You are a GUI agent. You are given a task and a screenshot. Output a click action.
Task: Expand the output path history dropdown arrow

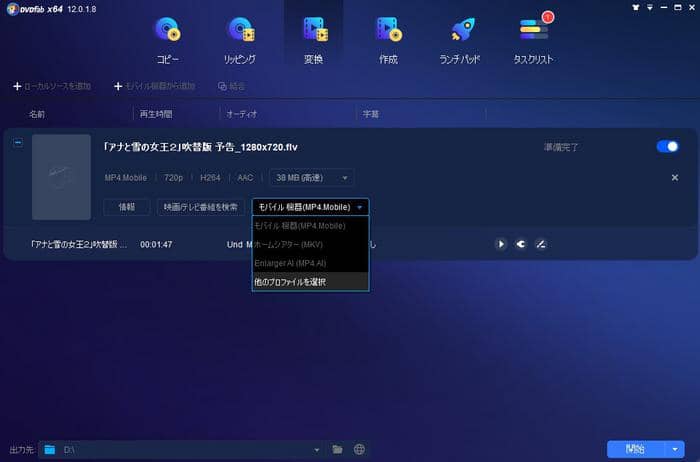(317, 450)
